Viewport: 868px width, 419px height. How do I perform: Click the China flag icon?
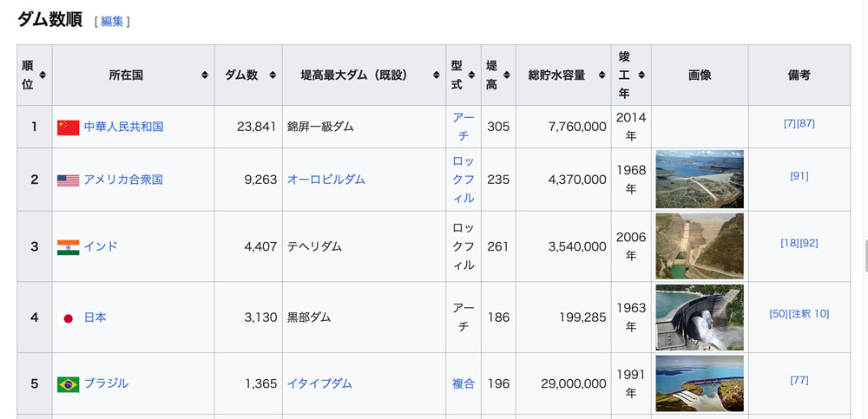[x=68, y=128]
